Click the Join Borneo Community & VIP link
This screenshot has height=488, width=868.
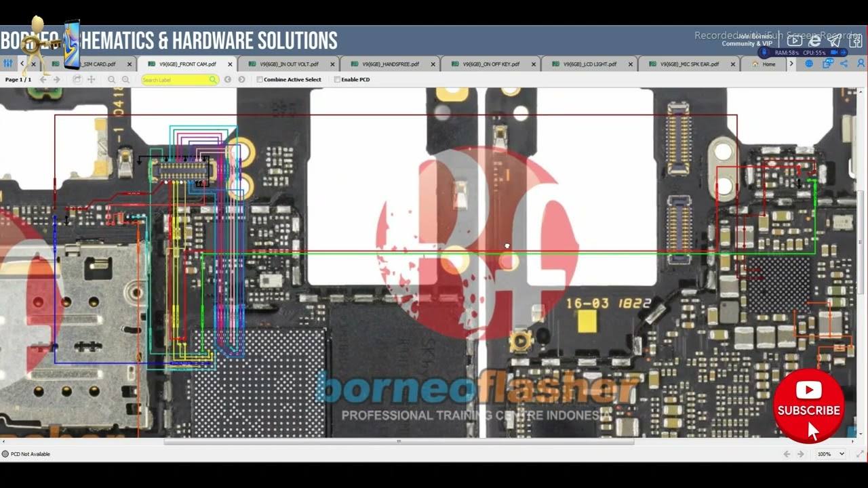pyautogui.click(x=747, y=40)
